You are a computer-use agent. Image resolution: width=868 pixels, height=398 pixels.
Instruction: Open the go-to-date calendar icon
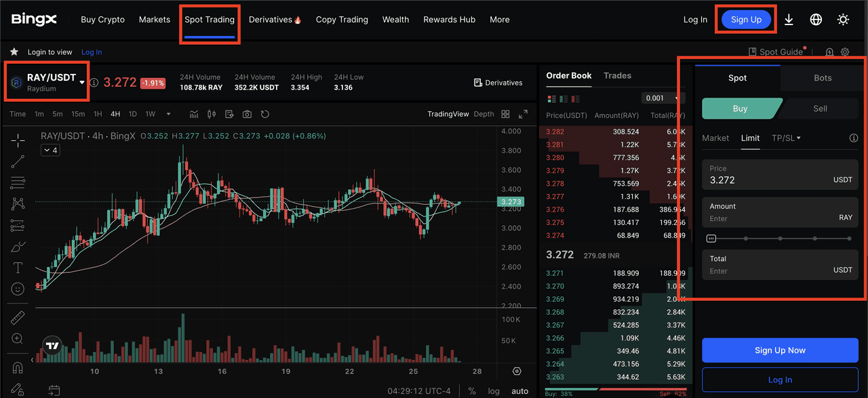click(x=54, y=391)
